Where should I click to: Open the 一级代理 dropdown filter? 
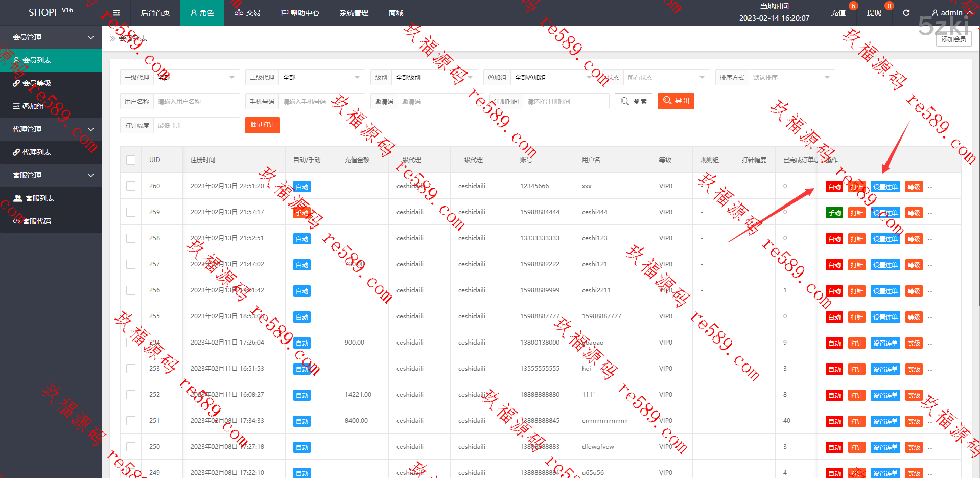tap(196, 78)
